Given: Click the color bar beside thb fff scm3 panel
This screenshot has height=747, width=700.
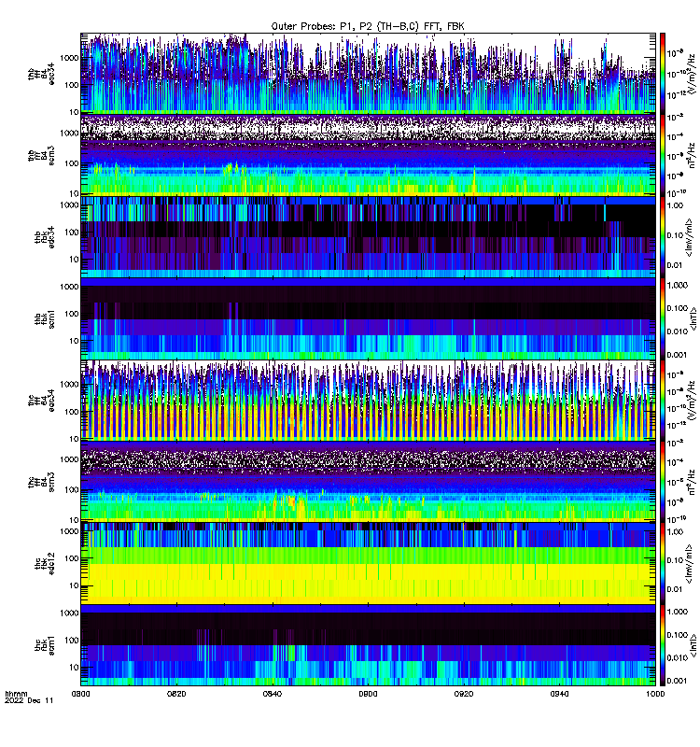Looking at the screenshot, I should click(x=663, y=155).
